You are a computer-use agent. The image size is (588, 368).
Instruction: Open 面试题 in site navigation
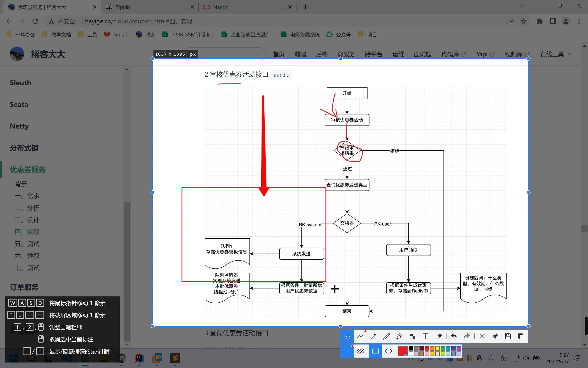[x=423, y=54]
